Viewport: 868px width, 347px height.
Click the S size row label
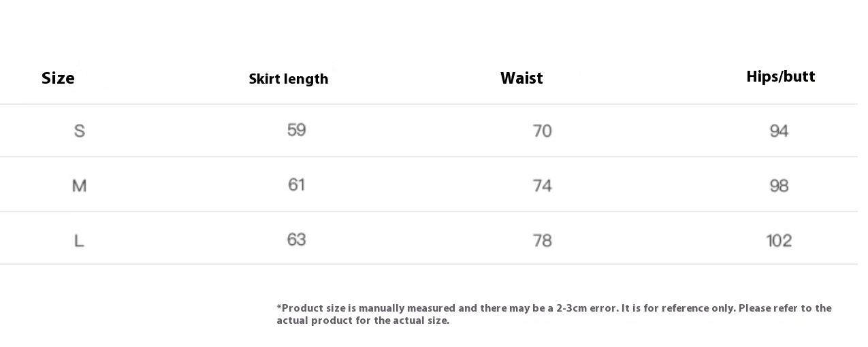point(79,131)
